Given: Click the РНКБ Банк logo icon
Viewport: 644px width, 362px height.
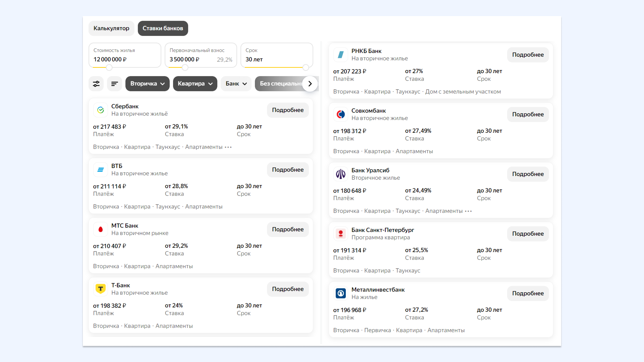Looking at the screenshot, I should 340,55.
